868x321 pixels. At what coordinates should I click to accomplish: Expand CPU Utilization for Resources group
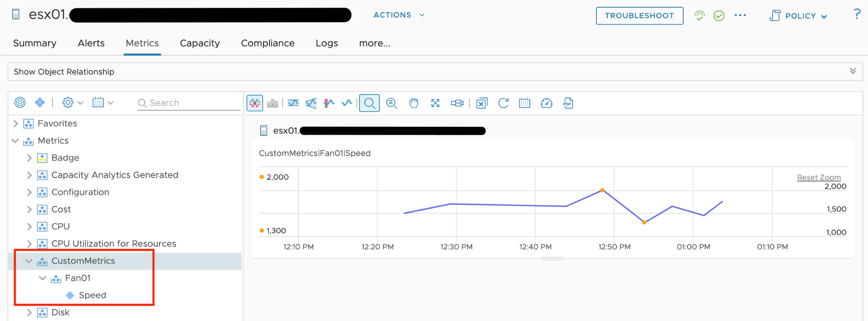[29, 244]
